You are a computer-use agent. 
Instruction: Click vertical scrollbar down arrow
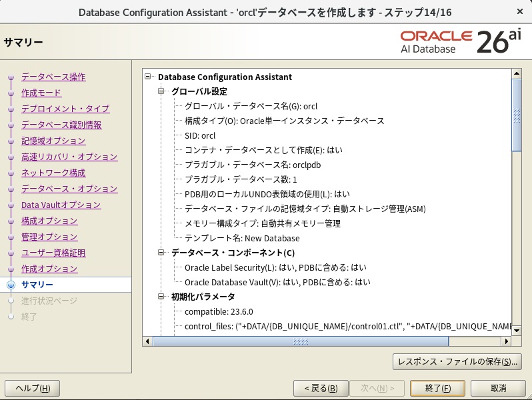[x=517, y=330]
